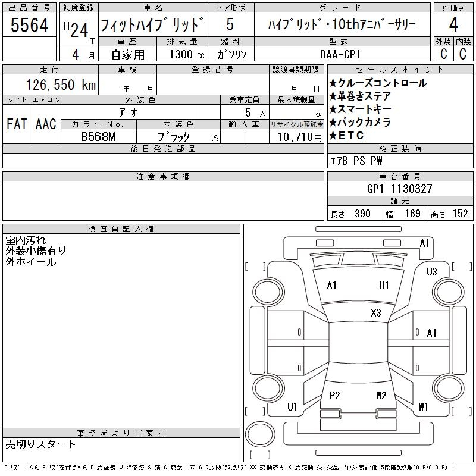This screenshot has width=476, height=476.
Task: Click the 室内汚れ inspector note
Action: coord(26,240)
